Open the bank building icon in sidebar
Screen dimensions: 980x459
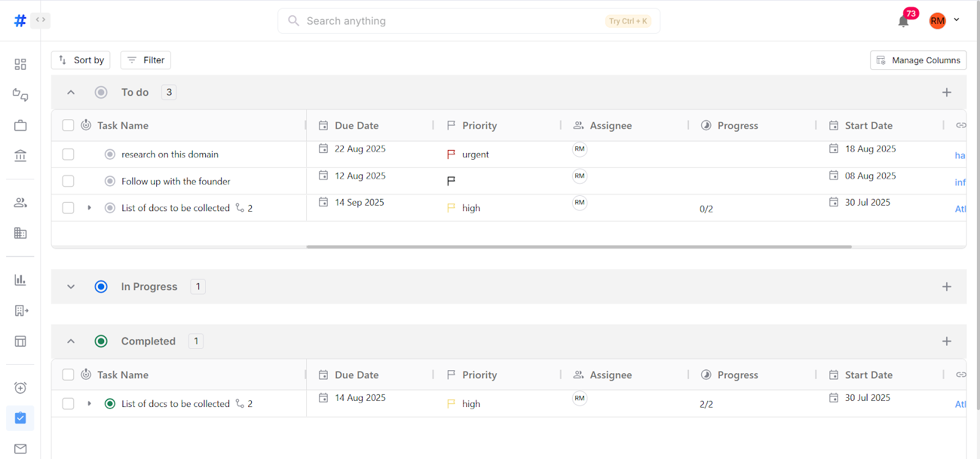tap(20, 155)
